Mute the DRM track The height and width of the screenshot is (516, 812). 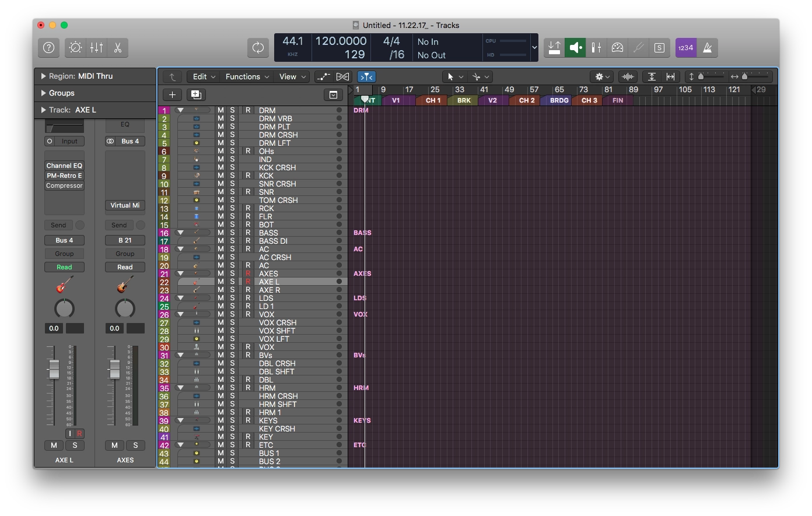(x=220, y=110)
